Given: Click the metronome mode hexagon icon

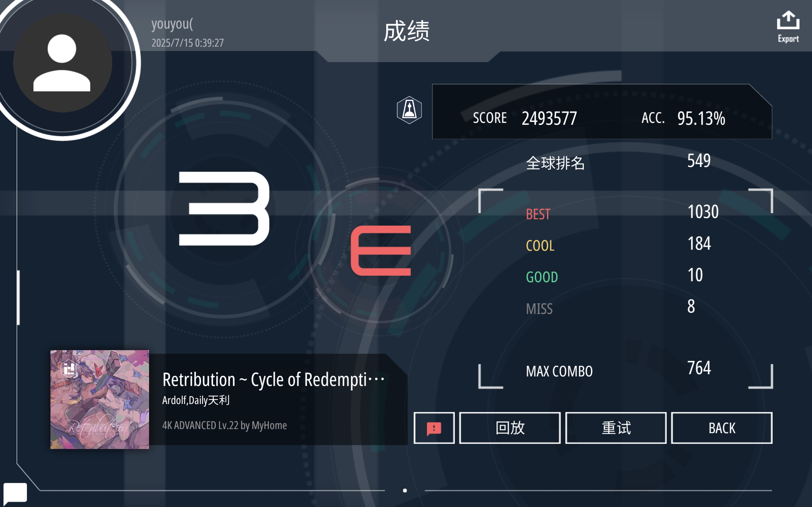Looking at the screenshot, I should pyautogui.click(x=409, y=110).
